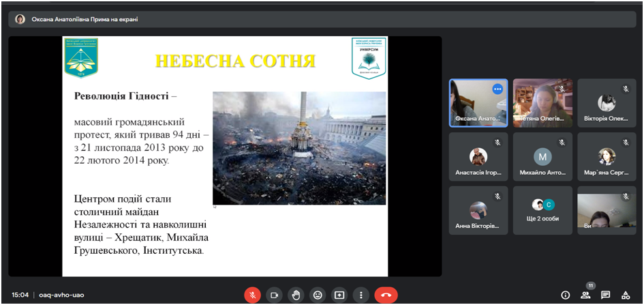Click presenter avatar in the top banner
644x305 pixels.
coord(20,19)
